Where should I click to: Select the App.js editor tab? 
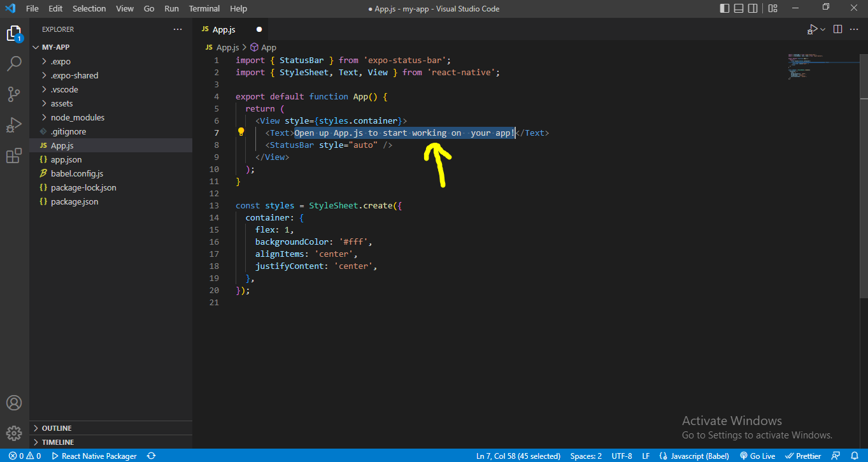(224, 29)
